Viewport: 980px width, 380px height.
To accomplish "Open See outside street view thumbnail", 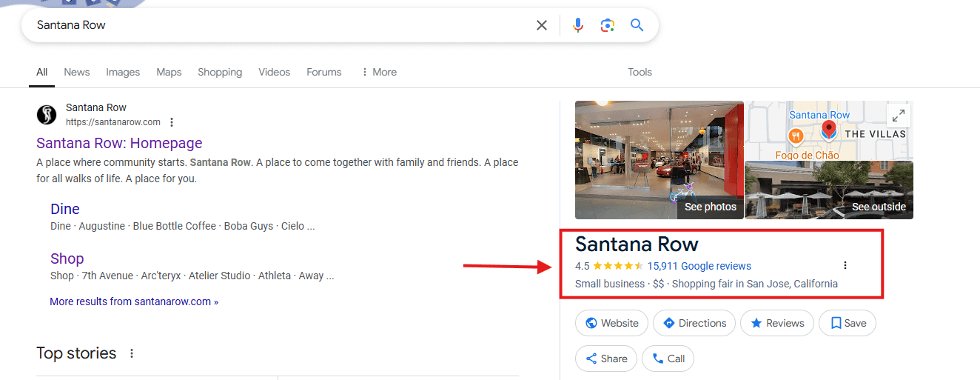I will pos(829,190).
